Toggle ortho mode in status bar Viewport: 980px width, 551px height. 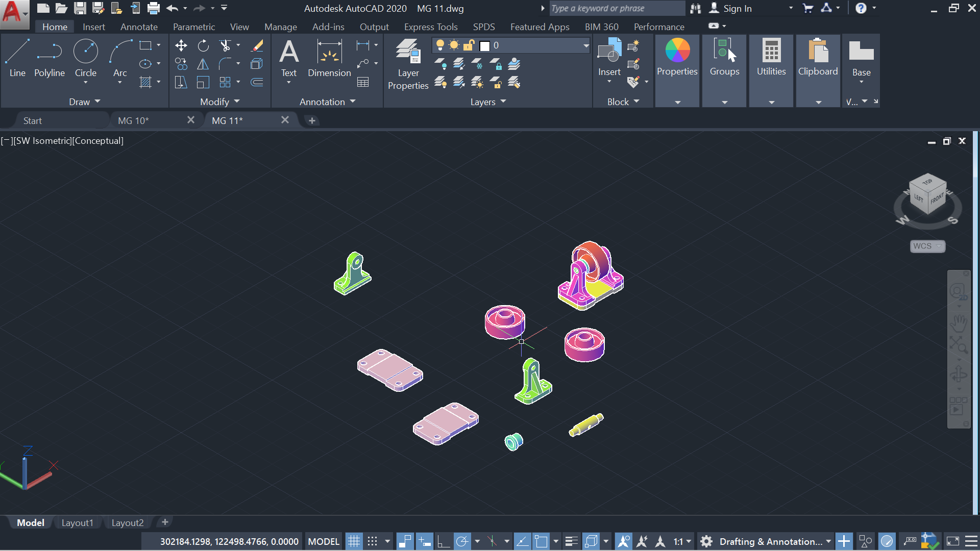[443, 541]
